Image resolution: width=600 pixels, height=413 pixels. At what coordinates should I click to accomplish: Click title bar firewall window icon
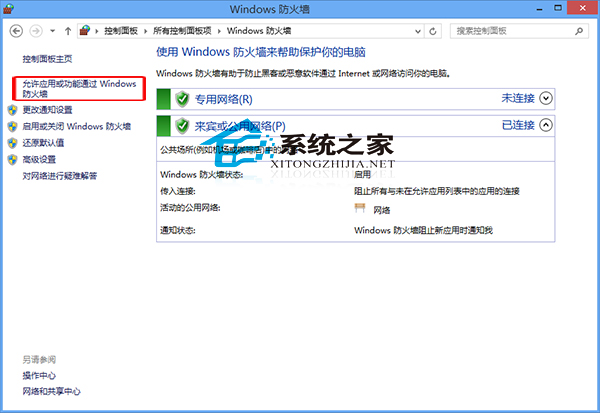[8, 8]
